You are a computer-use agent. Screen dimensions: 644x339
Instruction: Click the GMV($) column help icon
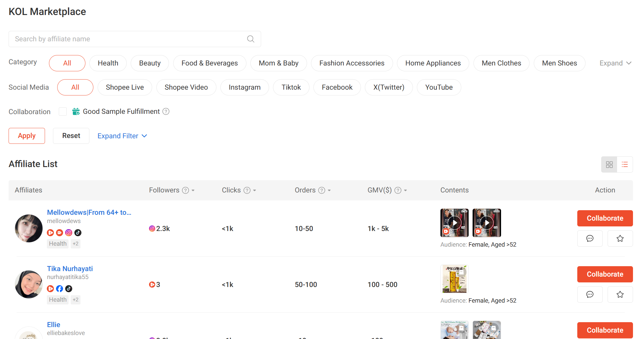[x=398, y=190]
